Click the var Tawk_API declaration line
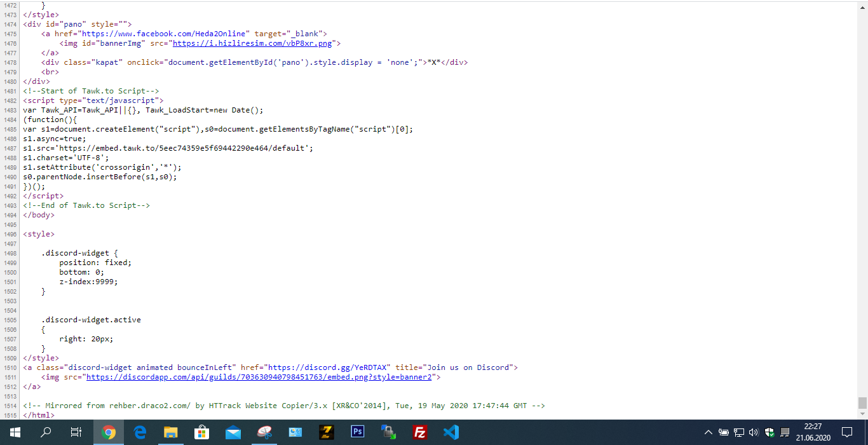 click(143, 110)
